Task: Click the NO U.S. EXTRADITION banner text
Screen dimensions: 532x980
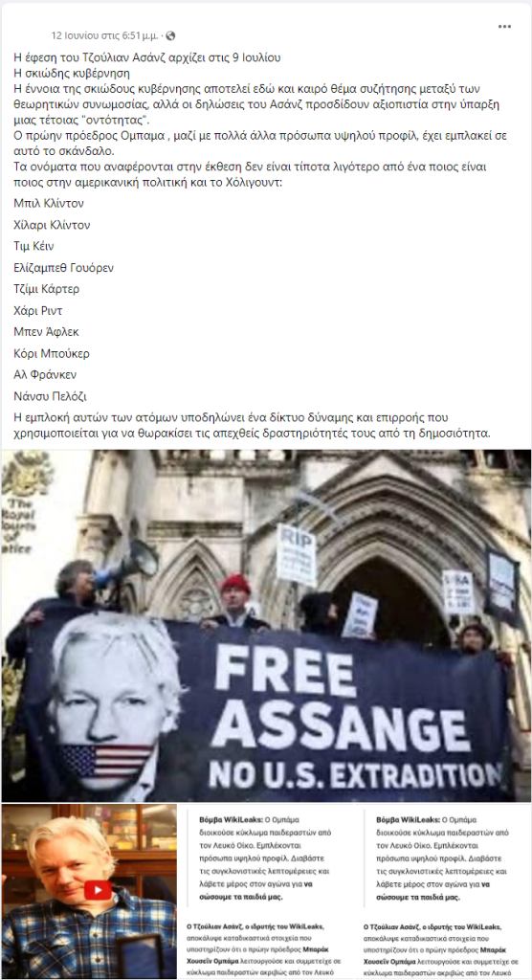Action: (355, 773)
